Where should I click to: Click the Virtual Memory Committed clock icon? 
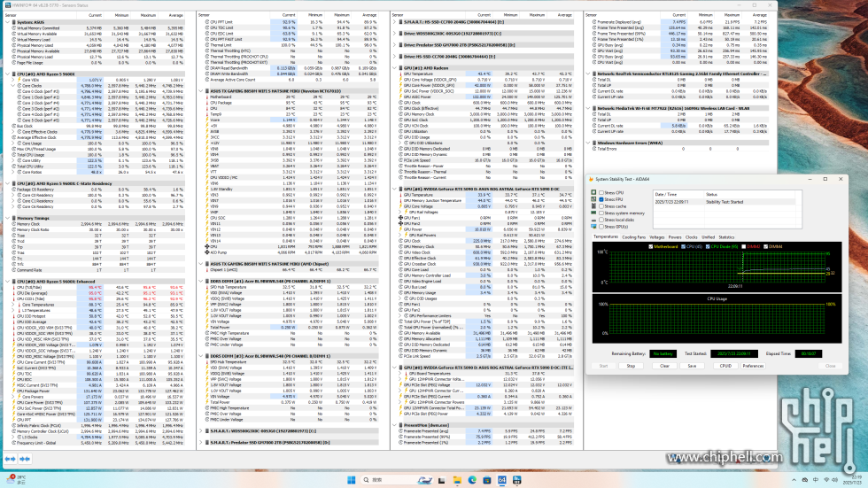click(x=14, y=27)
